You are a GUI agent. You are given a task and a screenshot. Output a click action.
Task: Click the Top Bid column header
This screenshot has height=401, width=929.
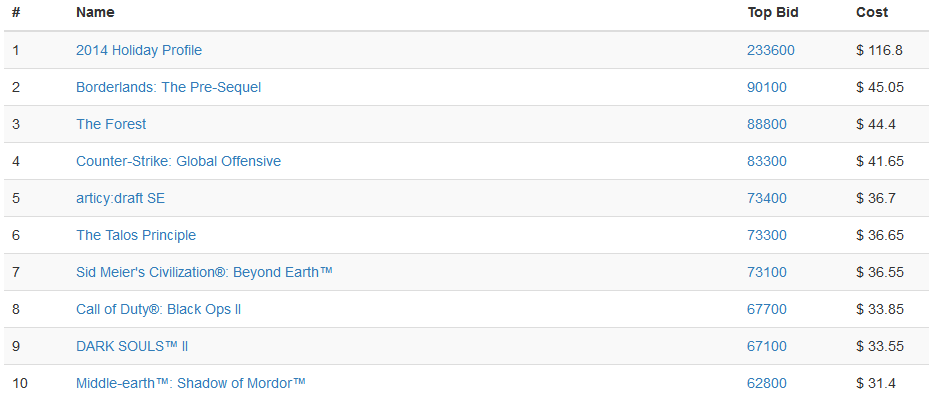pyautogui.click(x=773, y=12)
